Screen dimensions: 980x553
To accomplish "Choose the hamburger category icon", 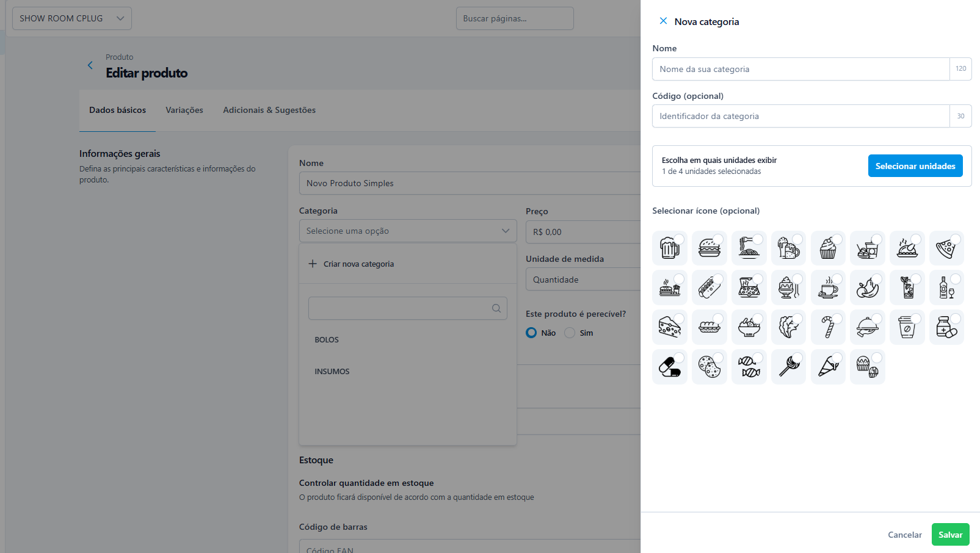I will point(709,248).
